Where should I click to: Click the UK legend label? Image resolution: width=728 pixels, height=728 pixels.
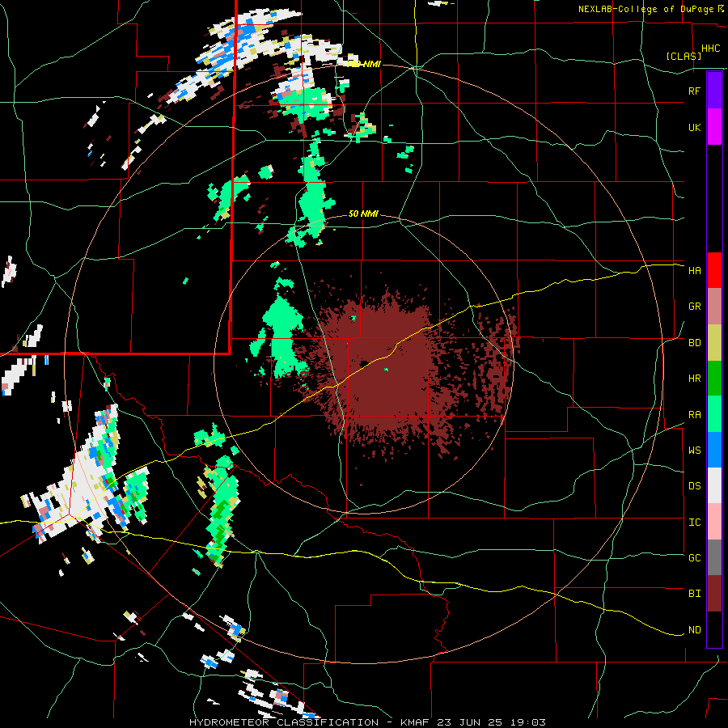[694, 127]
